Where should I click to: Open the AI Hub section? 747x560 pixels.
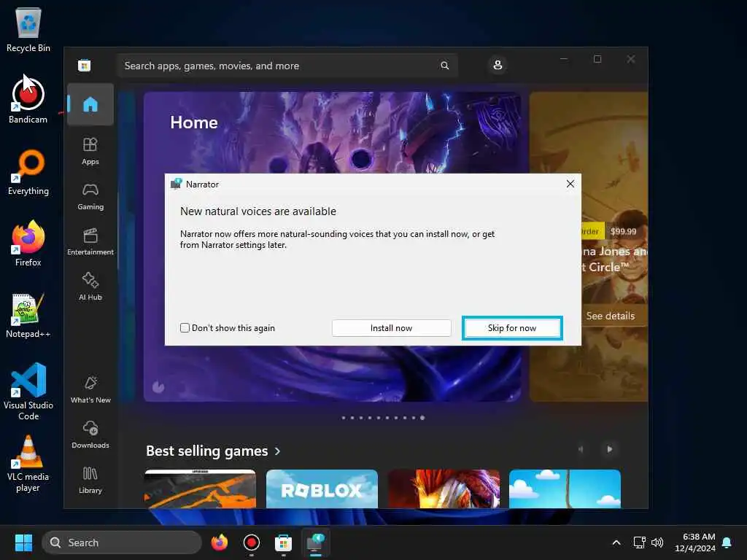coord(90,286)
